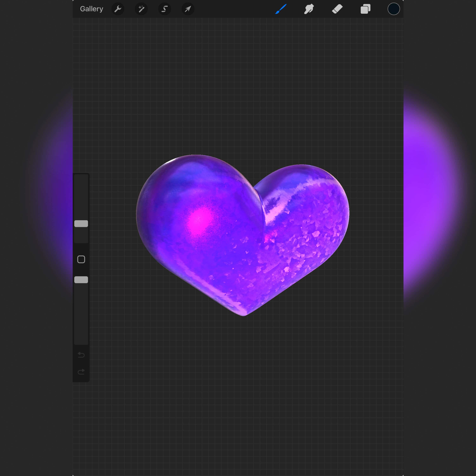Viewport: 476px width, 476px height.
Task: Open the Adjustments magic wand menu
Action: 141,9
